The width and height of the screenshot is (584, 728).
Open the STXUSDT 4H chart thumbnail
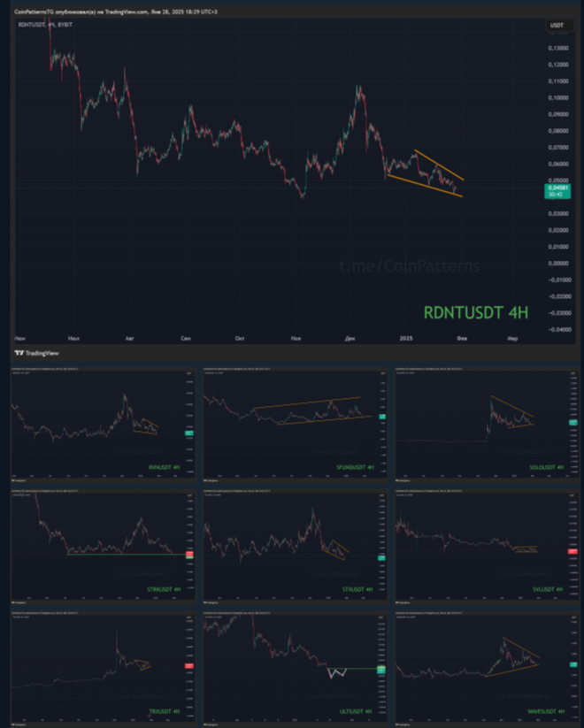[x=295, y=547]
